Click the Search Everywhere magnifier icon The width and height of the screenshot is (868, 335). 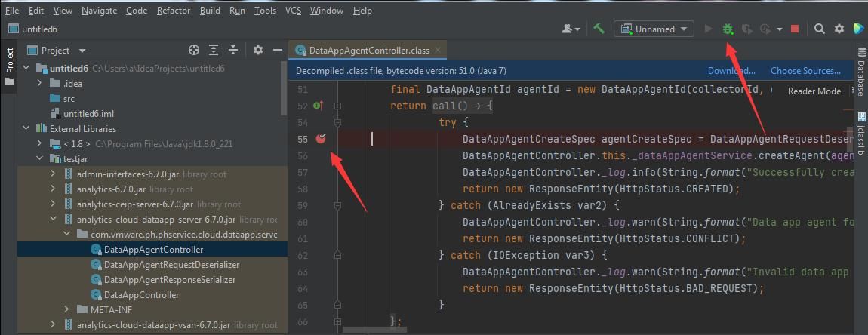pos(820,29)
